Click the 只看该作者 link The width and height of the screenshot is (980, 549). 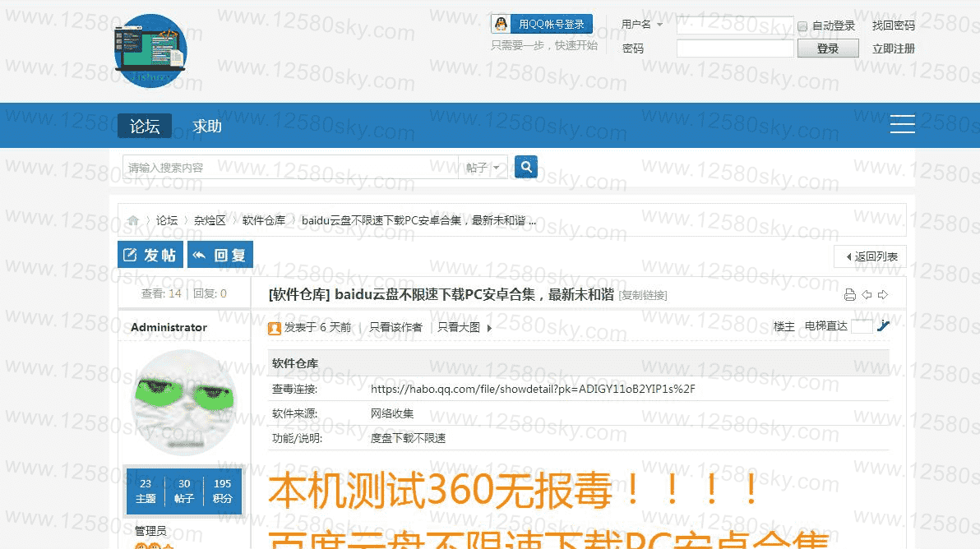click(395, 327)
